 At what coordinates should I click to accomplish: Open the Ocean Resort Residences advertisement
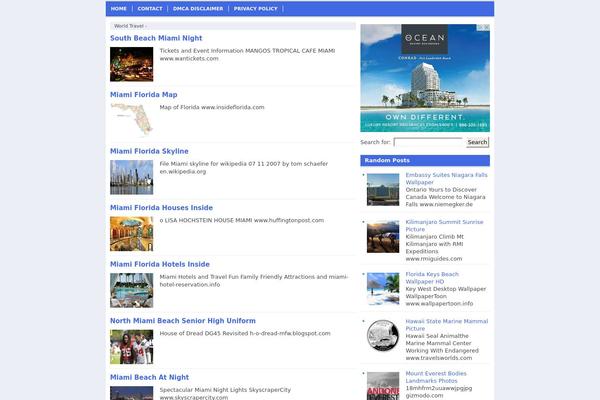[425, 78]
